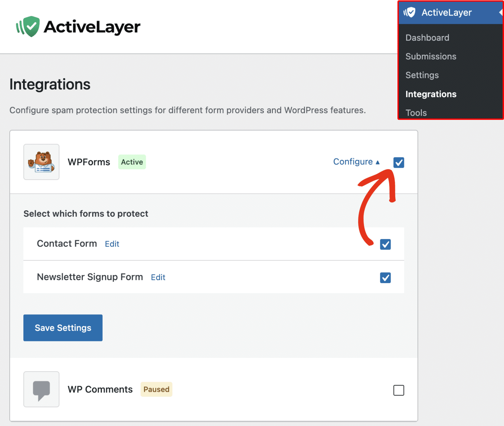The height and width of the screenshot is (426, 504).
Task: Open the Dashboard menu item
Action: click(427, 37)
